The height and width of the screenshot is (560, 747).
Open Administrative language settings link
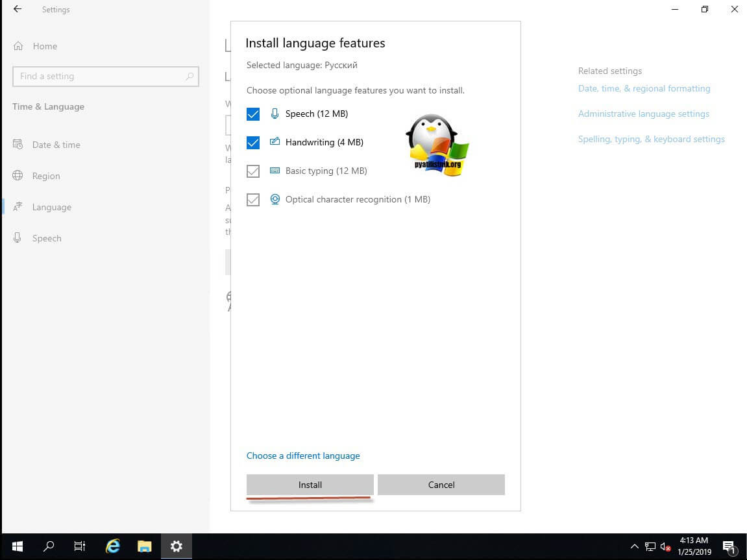(643, 114)
